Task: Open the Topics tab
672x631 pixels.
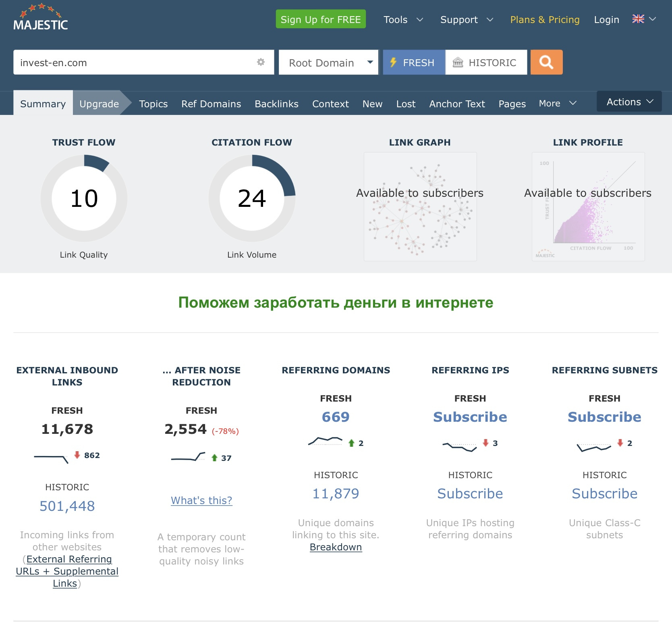Action: pos(153,103)
